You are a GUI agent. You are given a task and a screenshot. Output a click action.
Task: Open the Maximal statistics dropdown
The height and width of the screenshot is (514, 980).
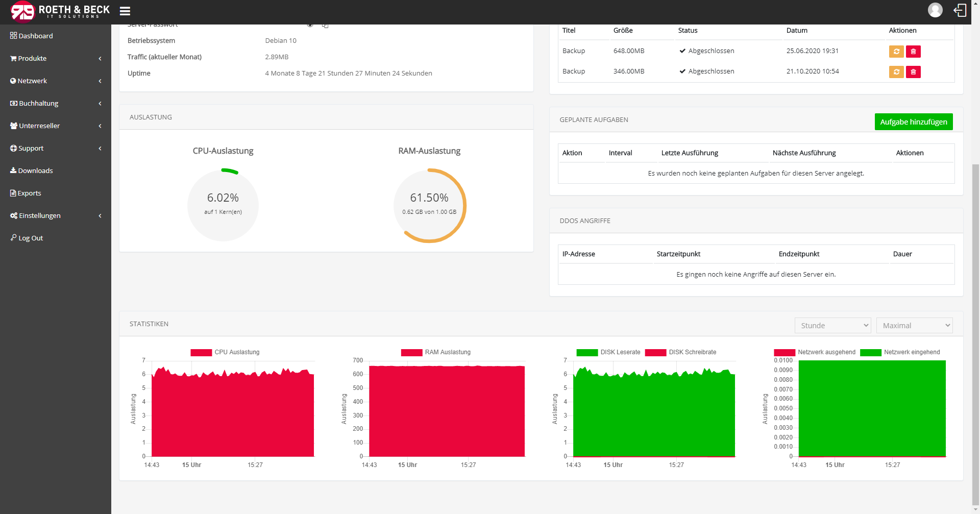click(x=914, y=326)
